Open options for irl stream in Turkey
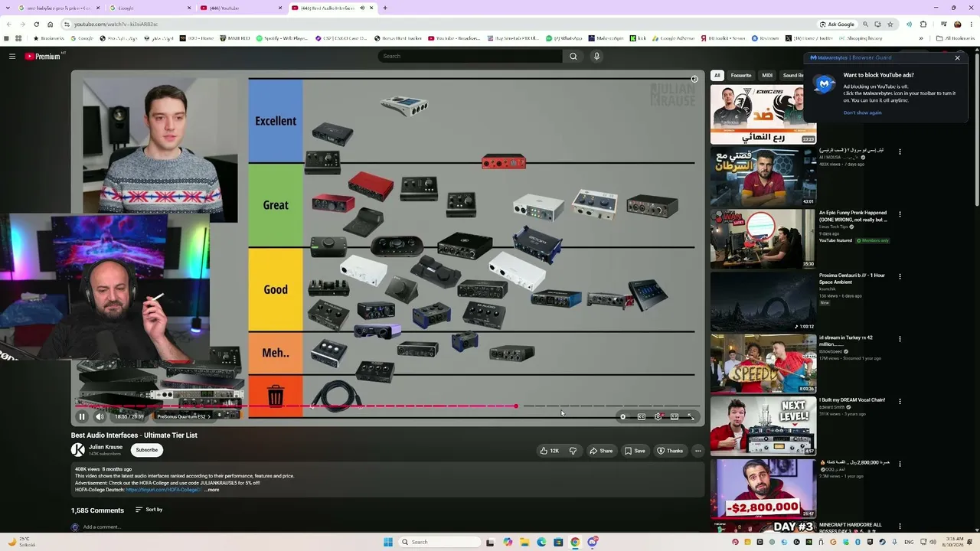980x551 pixels. pyautogui.click(x=900, y=339)
